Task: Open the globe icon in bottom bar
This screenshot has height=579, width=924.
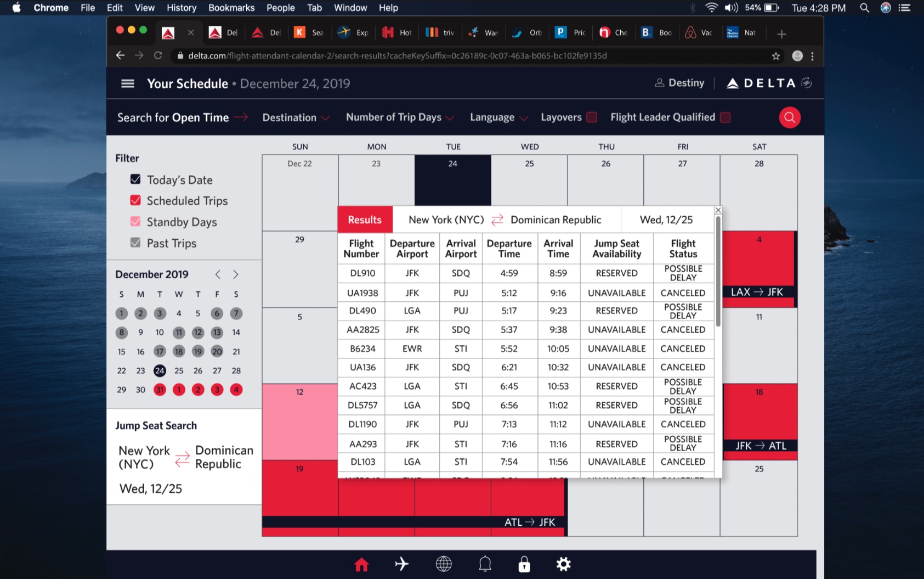Action: coord(443,564)
